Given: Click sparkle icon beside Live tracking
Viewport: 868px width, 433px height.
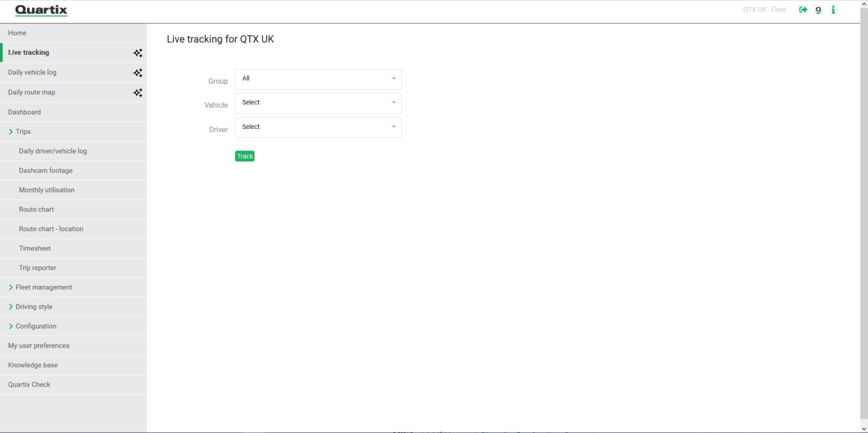Looking at the screenshot, I should pos(137,53).
